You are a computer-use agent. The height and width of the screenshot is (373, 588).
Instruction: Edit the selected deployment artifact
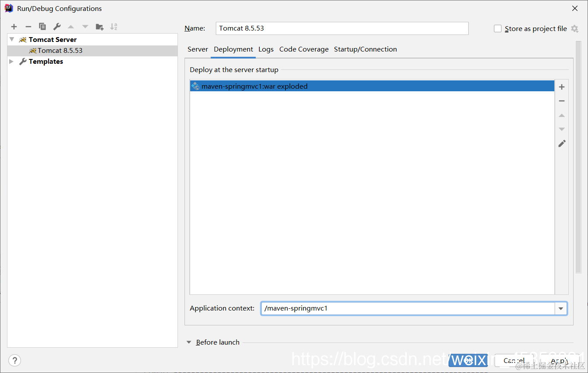click(x=562, y=143)
